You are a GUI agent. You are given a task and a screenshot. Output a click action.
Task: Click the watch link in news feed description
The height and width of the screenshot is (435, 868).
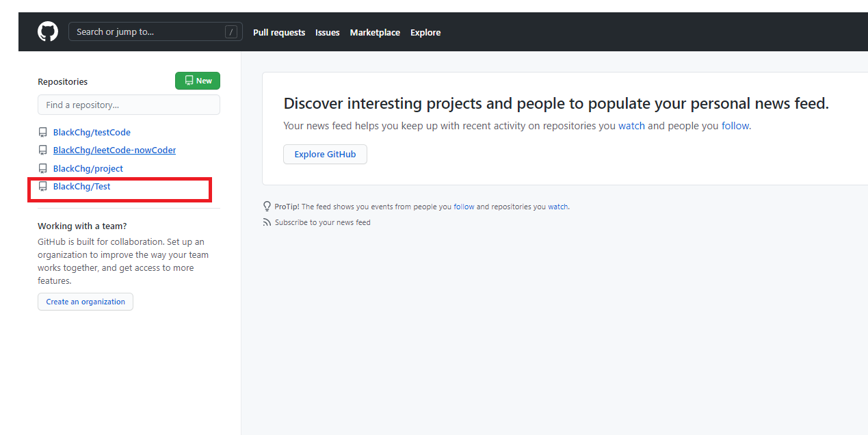click(631, 126)
